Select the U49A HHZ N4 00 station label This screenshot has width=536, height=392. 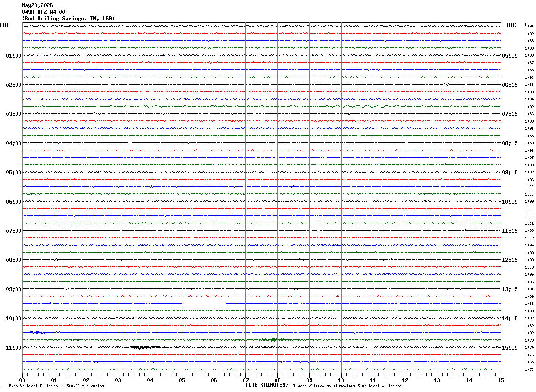43,12
